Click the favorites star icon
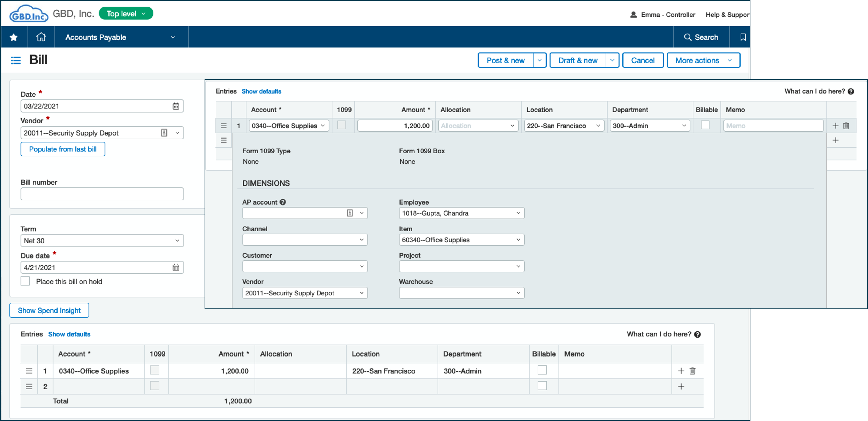 click(14, 37)
